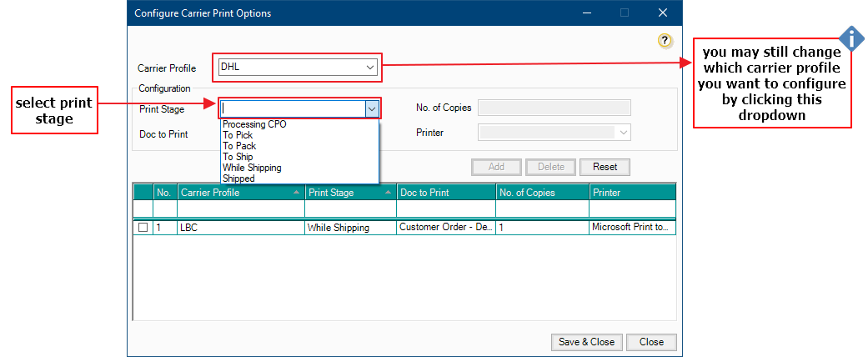The width and height of the screenshot is (868, 357).
Task: Open the Printer dropdown
Action: pyautogui.click(x=622, y=133)
